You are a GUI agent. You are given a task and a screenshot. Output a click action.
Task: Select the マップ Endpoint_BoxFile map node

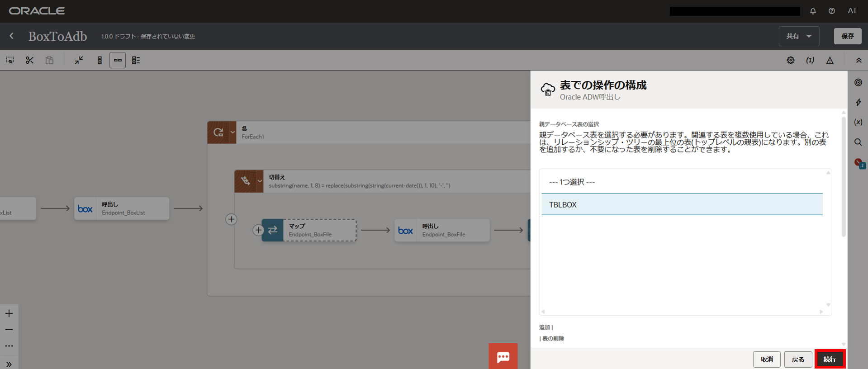[x=309, y=230]
